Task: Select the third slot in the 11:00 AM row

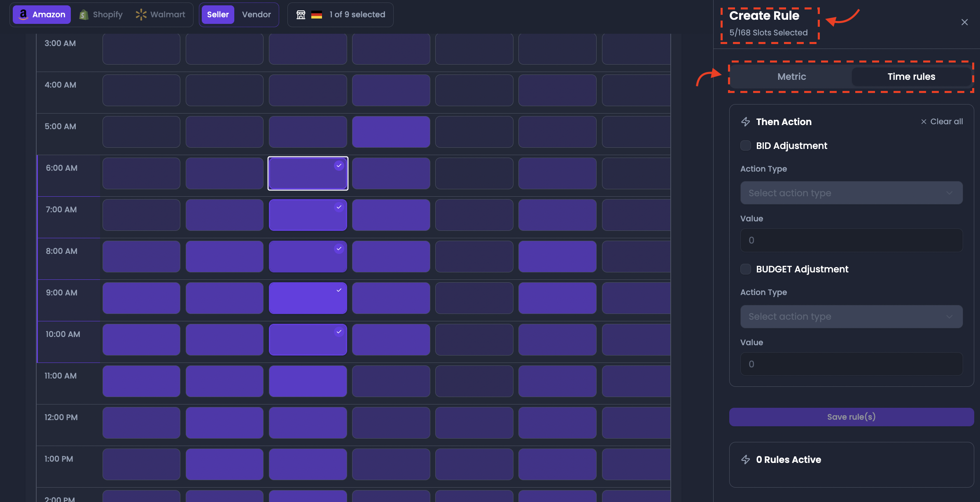Action: tap(308, 381)
